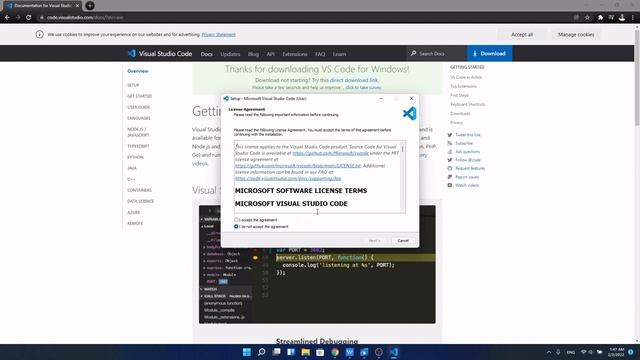Open Task View from the taskbar
This screenshot has width=640, height=360.
coord(276,352)
